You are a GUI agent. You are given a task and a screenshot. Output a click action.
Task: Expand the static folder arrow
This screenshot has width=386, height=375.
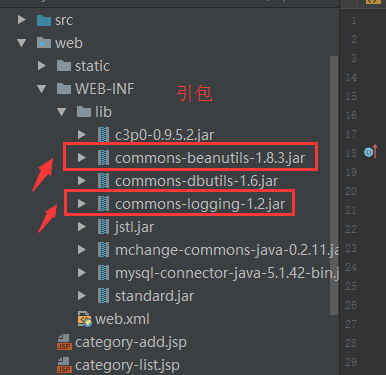coord(42,66)
